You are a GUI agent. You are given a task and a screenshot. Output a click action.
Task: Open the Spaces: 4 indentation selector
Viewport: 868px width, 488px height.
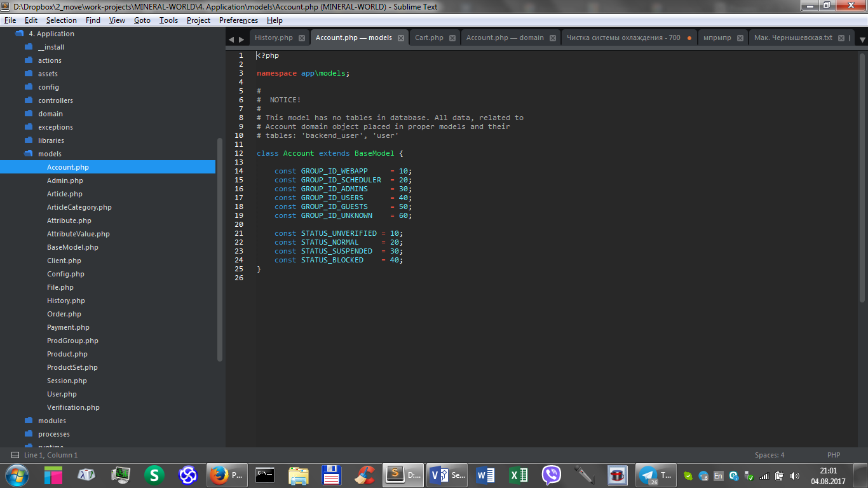[x=770, y=455]
